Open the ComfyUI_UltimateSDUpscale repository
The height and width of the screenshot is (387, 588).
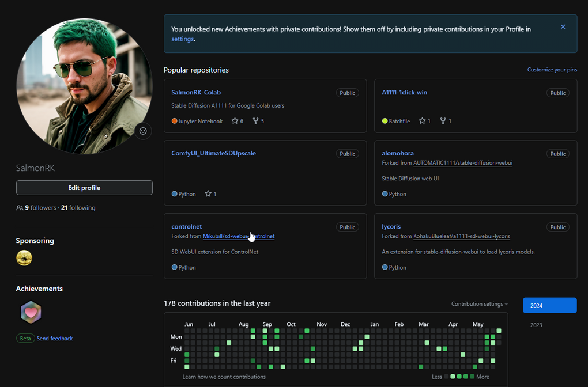pyautogui.click(x=213, y=153)
